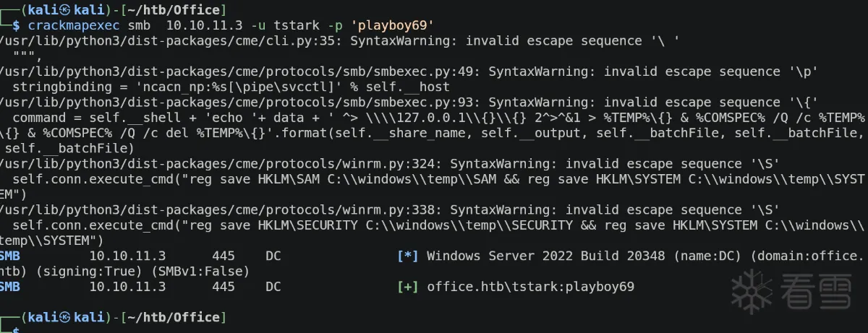Click the SMB label on the last output line
Viewport: 868px width, 333px height.
(10, 287)
